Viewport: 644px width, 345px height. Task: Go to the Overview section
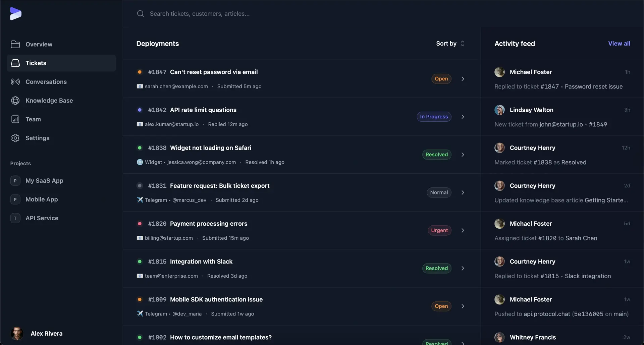click(x=39, y=44)
